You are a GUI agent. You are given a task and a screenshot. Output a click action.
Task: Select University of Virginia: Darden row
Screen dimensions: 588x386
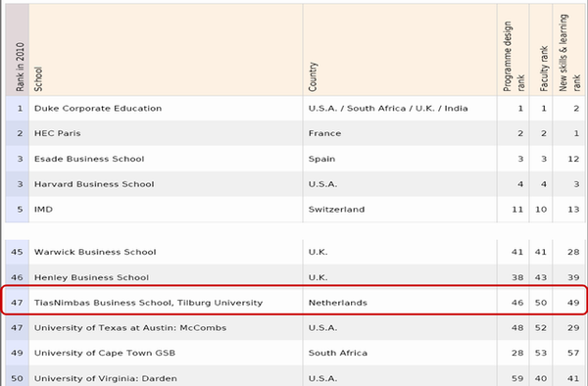[295, 376]
